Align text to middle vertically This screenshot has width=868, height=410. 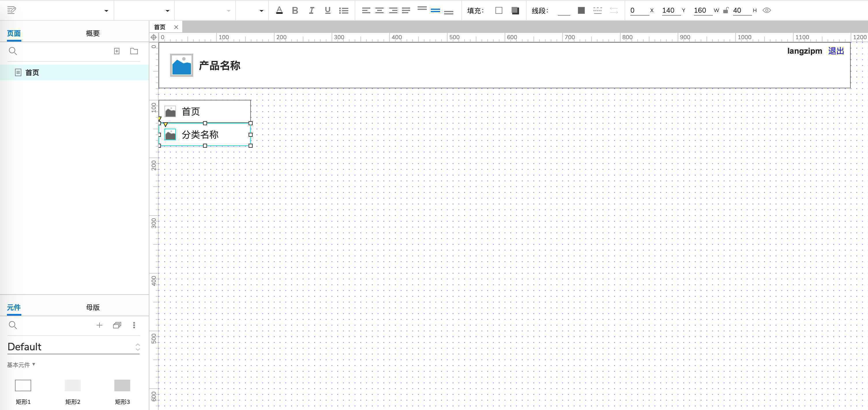(x=435, y=10)
